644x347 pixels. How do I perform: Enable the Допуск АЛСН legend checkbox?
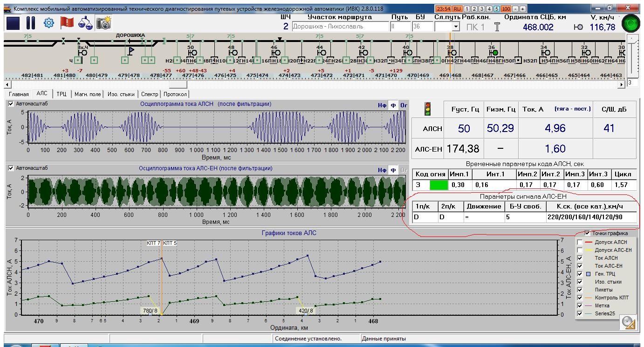pyautogui.click(x=580, y=243)
